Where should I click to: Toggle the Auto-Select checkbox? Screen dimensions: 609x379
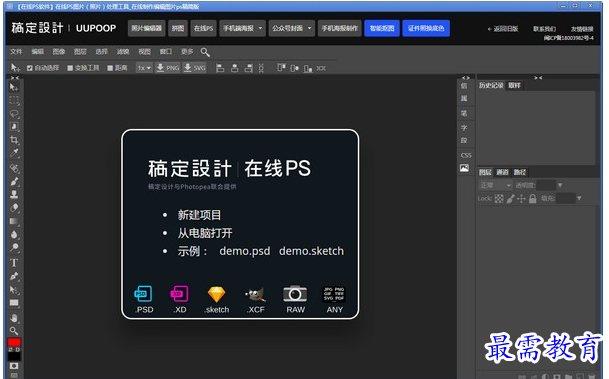point(30,68)
